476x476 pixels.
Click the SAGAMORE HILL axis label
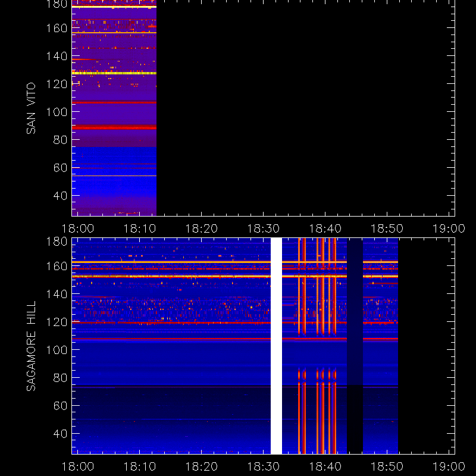tap(31, 346)
